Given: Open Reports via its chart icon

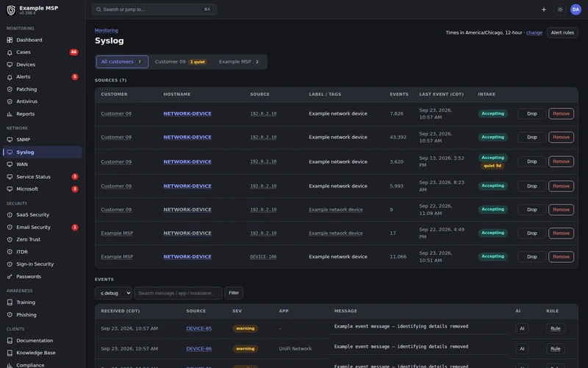Looking at the screenshot, I should [10, 114].
